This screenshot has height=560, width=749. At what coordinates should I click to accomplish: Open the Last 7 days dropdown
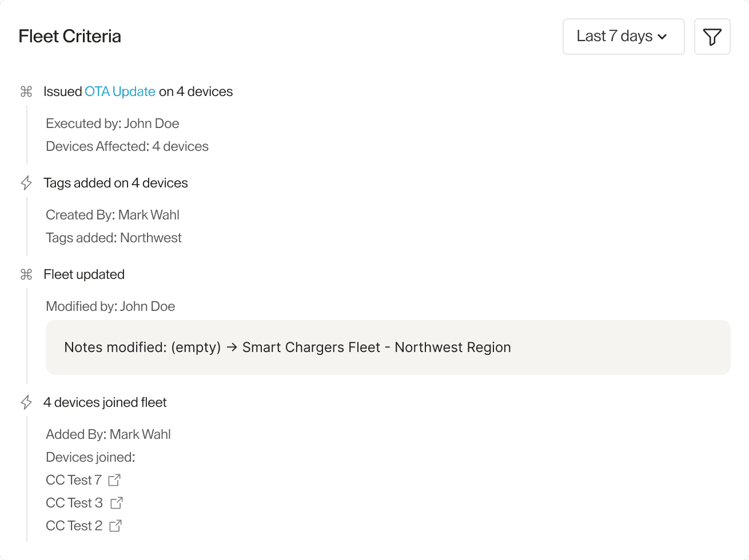point(623,37)
